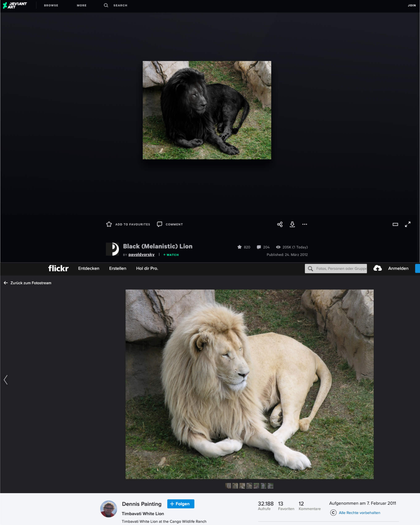Click the 13 Favoriten stat

(x=286, y=506)
